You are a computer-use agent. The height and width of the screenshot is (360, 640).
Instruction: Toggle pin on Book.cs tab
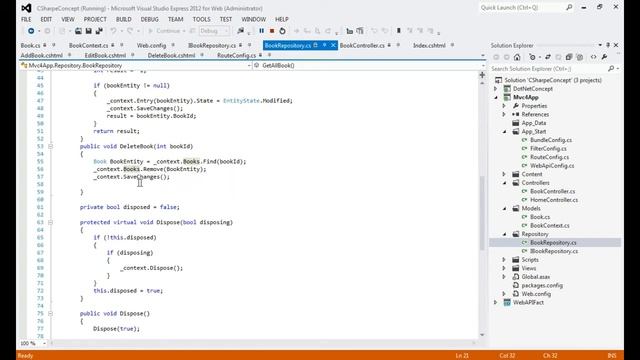[x=53, y=45]
